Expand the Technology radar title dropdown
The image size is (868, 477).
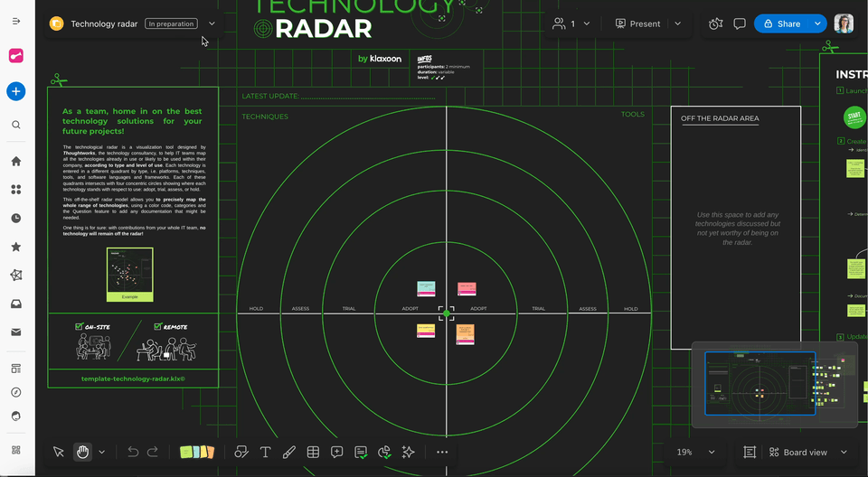pos(212,23)
